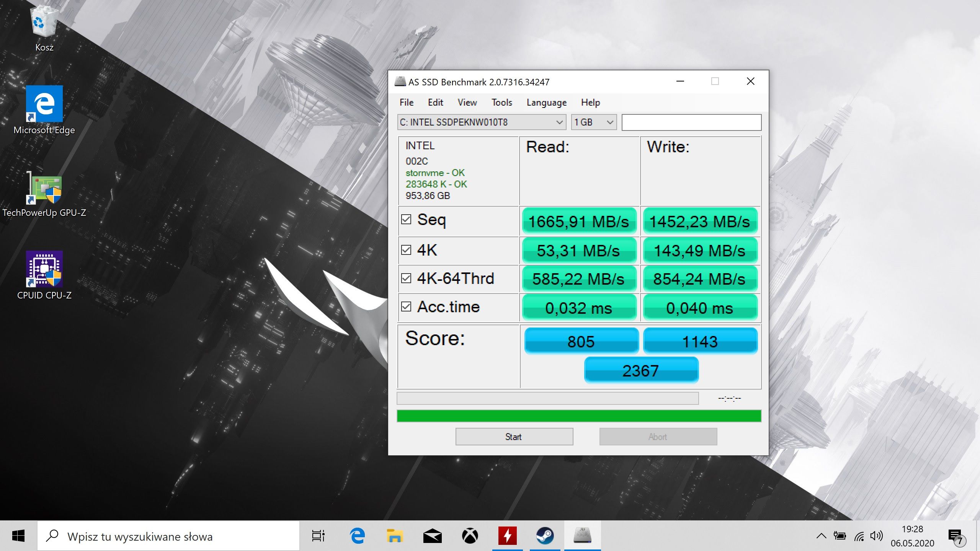Viewport: 980px width, 551px height.
Task: Click the 002C firmware text
Action: point(416,161)
